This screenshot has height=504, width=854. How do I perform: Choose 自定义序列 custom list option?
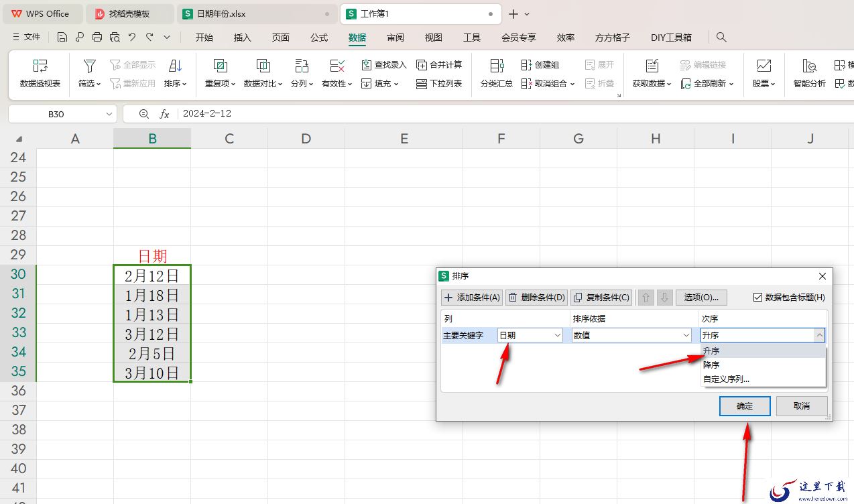[763, 379]
